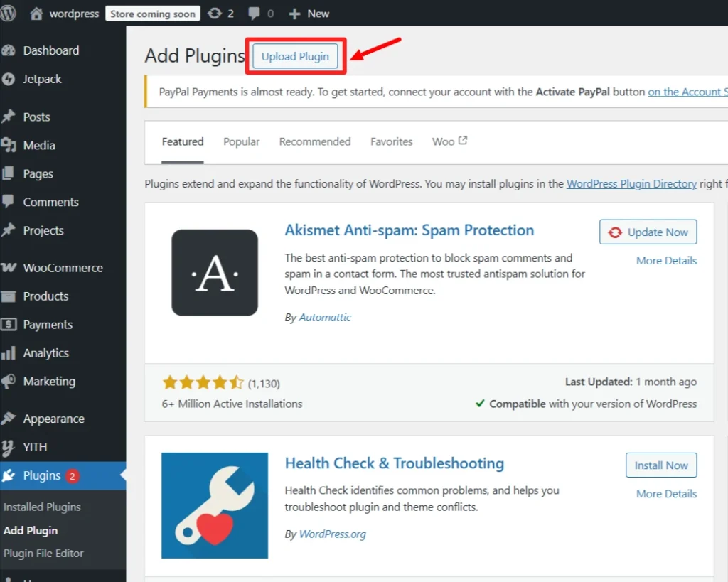The height and width of the screenshot is (582, 728).
Task: Click the Products box icon
Action: point(9,296)
